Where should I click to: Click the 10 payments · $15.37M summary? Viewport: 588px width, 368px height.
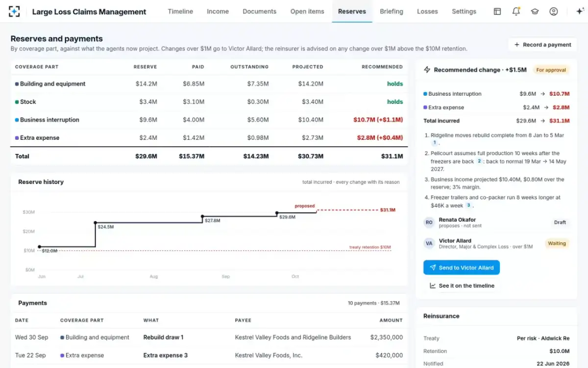pos(374,303)
